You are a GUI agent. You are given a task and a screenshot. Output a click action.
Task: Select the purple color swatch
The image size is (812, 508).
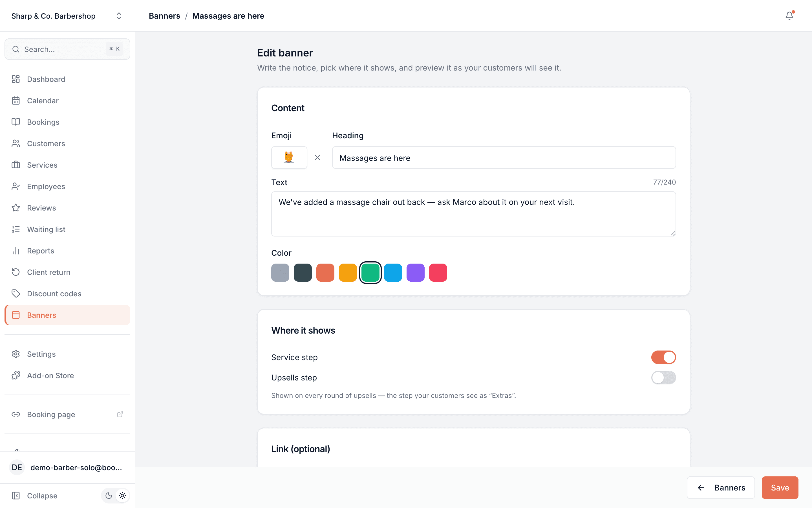tap(415, 272)
